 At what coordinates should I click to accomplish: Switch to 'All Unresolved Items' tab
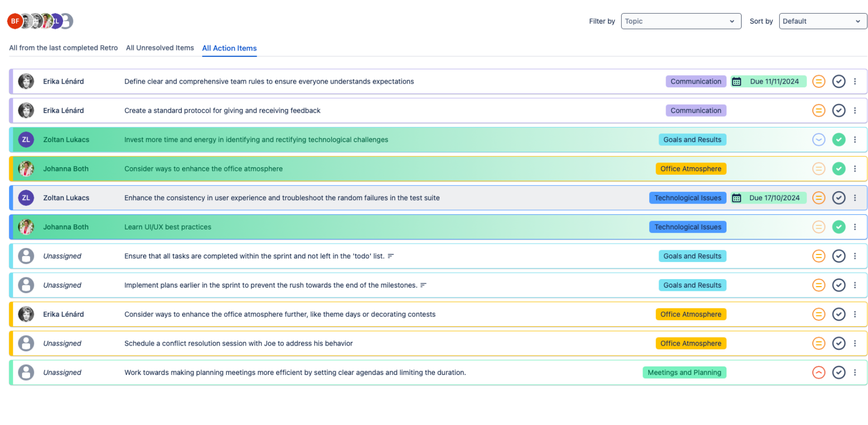pyautogui.click(x=160, y=48)
